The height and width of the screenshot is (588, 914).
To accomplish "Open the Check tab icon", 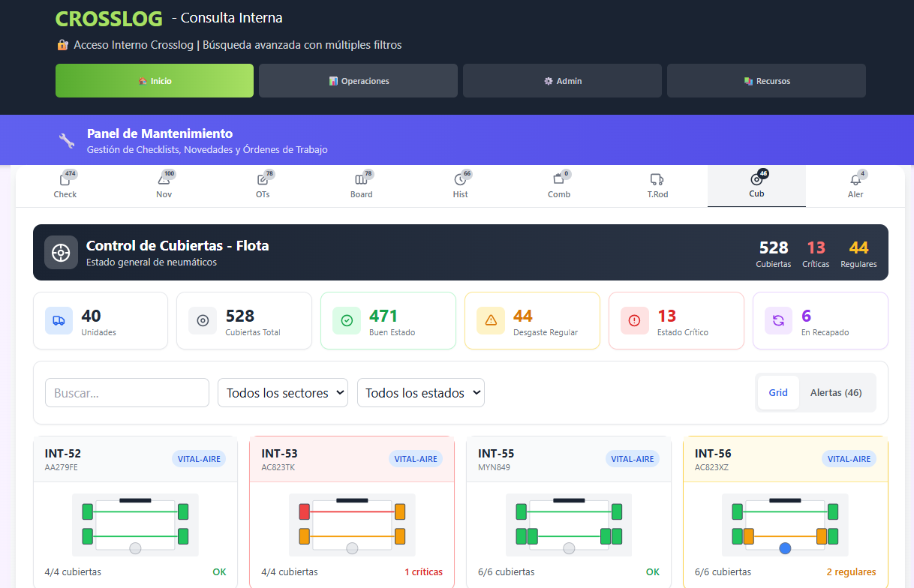I will (x=65, y=180).
